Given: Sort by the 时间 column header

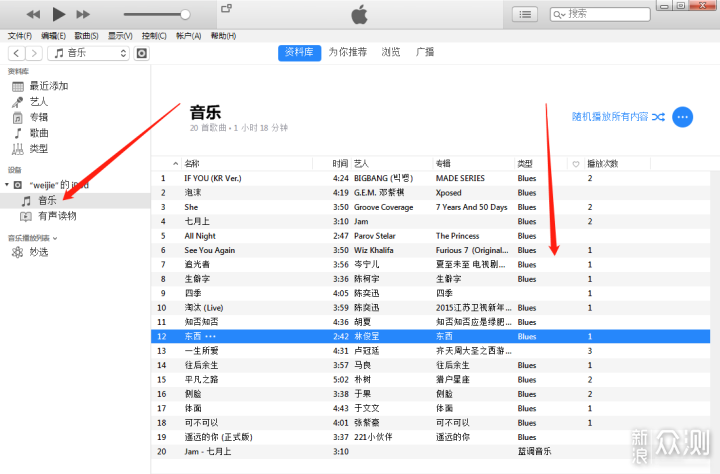Looking at the screenshot, I should pos(340,164).
